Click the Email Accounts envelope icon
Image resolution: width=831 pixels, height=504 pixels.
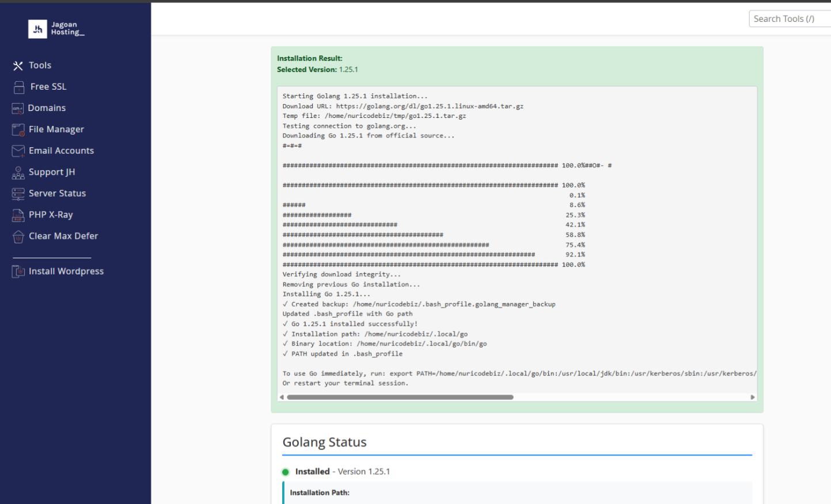18,151
